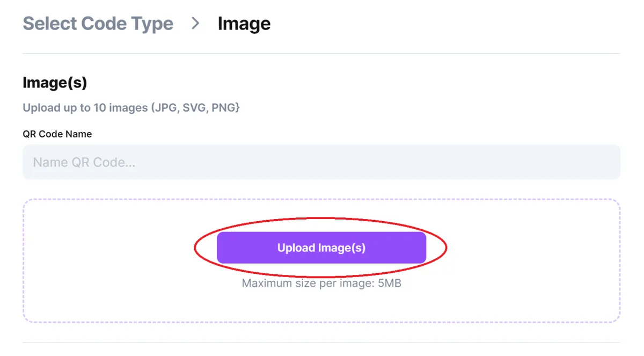Click above the upload button inside the zone
644x356 pixels.
pyautogui.click(x=321, y=215)
